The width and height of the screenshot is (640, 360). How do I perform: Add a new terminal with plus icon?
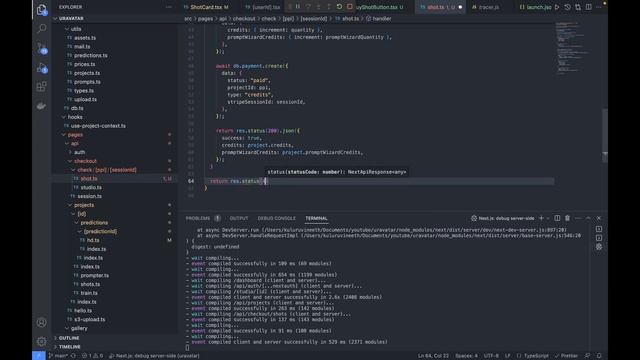point(541,218)
